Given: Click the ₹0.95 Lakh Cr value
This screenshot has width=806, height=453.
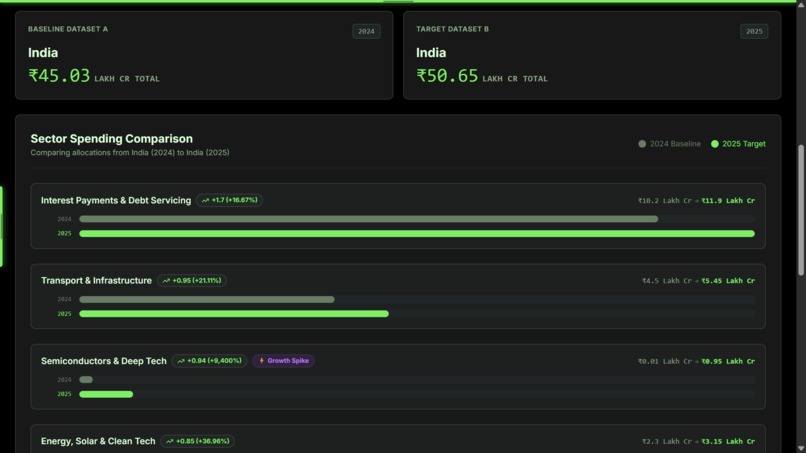Looking at the screenshot, I should 728,361.
